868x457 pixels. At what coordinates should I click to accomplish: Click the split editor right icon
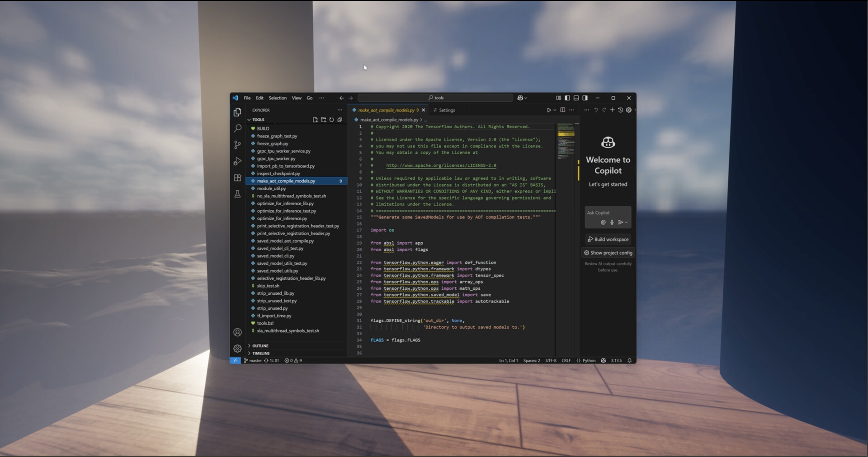pos(562,110)
